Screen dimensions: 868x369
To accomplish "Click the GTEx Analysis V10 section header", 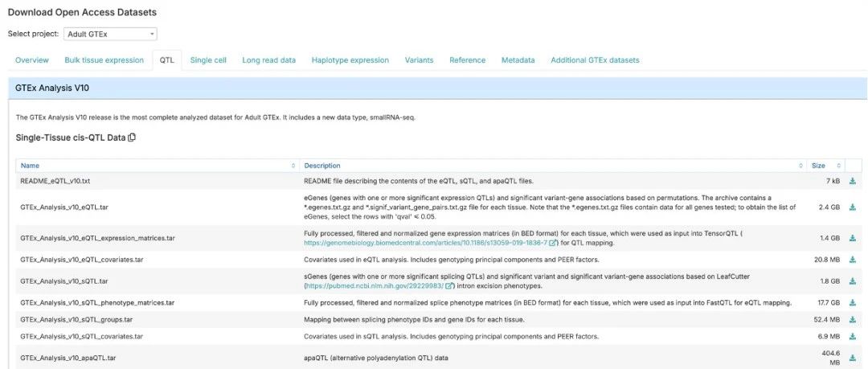I will [438, 88].
